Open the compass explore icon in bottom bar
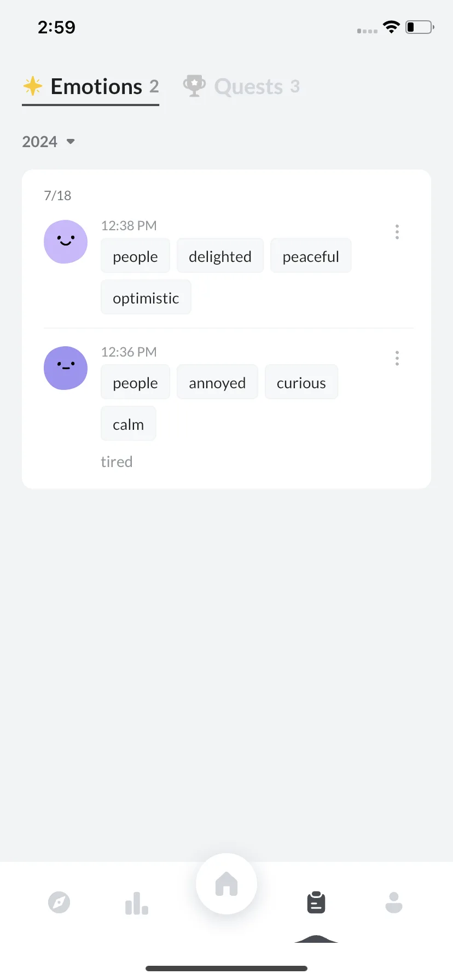This screenshot has width=453, height=980. [x=59, y=902]
